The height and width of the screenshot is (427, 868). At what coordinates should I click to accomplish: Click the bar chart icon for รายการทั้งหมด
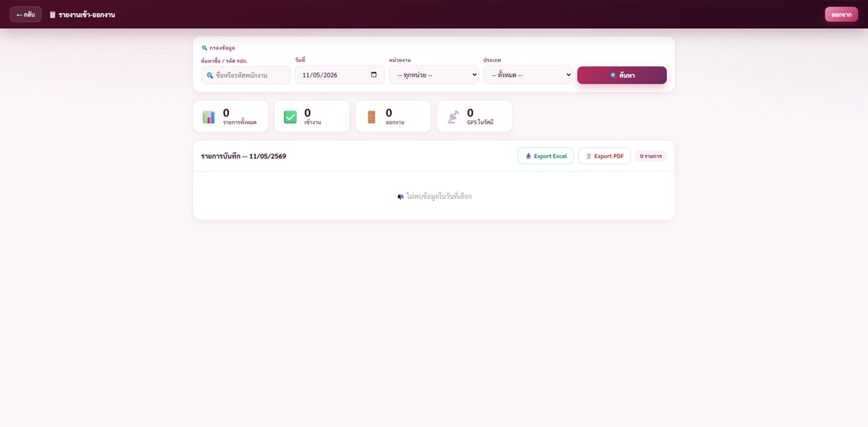coord(209,117)
